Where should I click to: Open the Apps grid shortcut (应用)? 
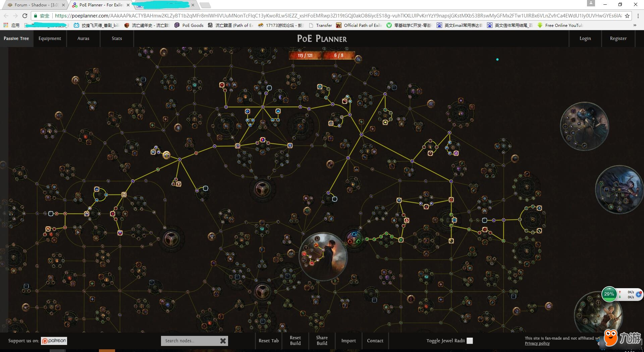(11, 25)
